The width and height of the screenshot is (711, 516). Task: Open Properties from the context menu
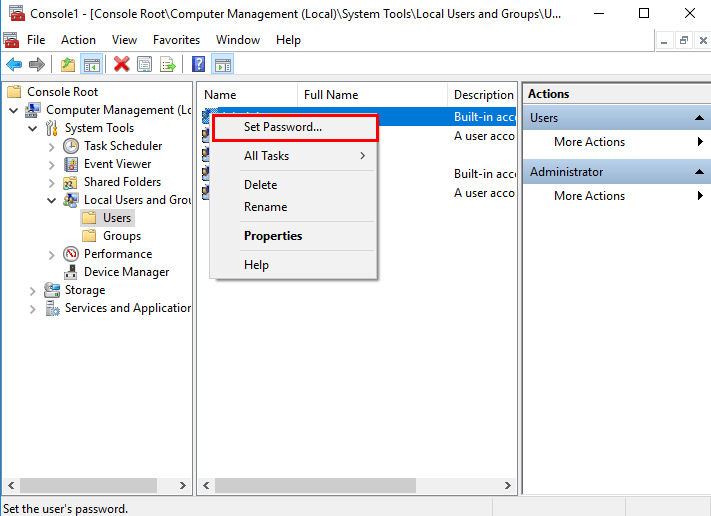295,236
